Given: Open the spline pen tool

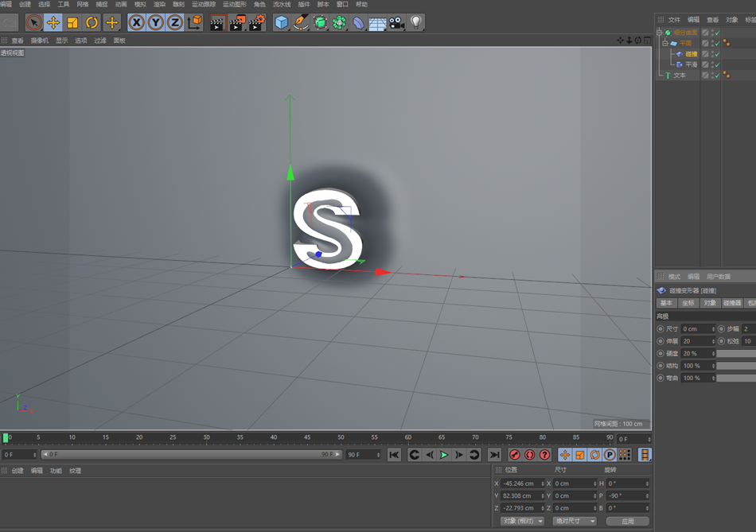Looking at the screenshot, I should click(300, 22).
